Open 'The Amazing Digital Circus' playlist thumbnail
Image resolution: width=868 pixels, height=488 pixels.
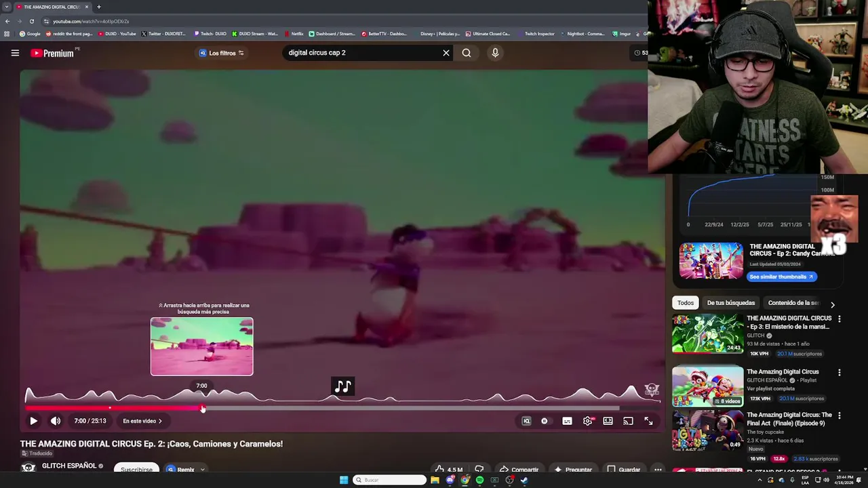(x=708, y=386)
